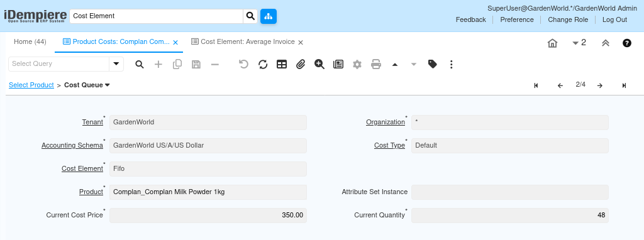The width and height of the screenshot is (644, 240).
Task: Switch to the Home (44) tab
Action: tap(30, 42)
